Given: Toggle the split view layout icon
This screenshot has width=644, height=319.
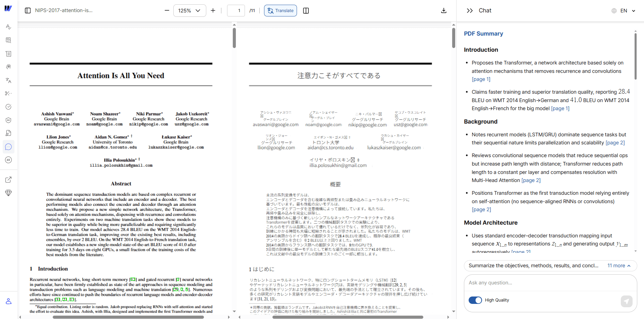Looking at the screenshot, I should (306, 10).
